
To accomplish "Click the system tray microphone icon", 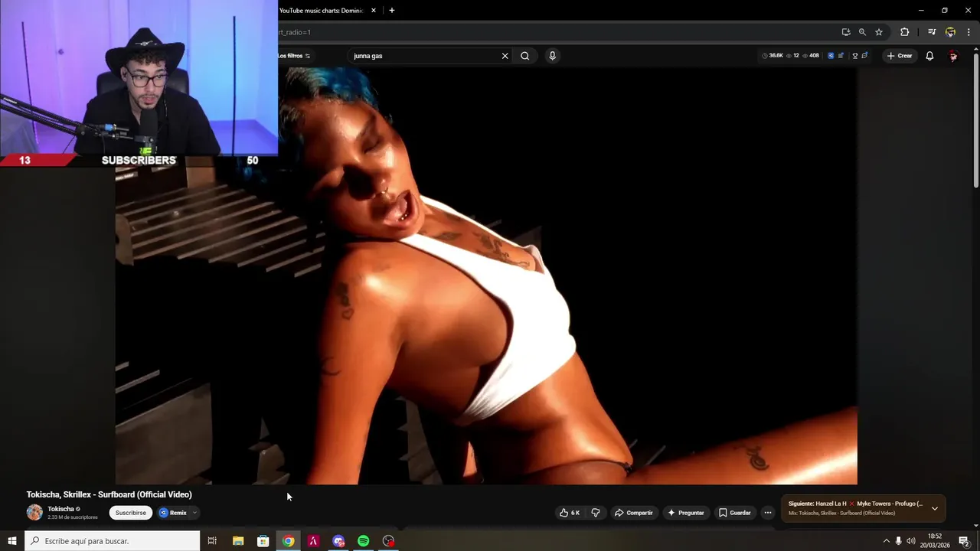I will [x=899, y=541].
